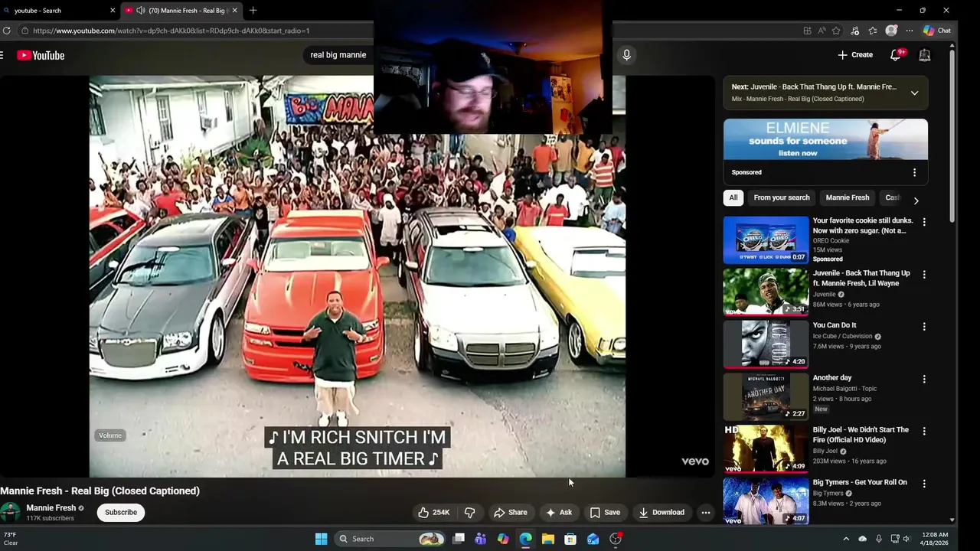
Task: Open menu for Another day video
Action: 924,379
